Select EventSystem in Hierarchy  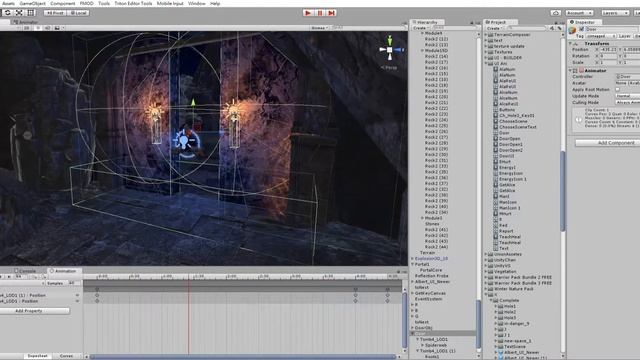(428, 299)
